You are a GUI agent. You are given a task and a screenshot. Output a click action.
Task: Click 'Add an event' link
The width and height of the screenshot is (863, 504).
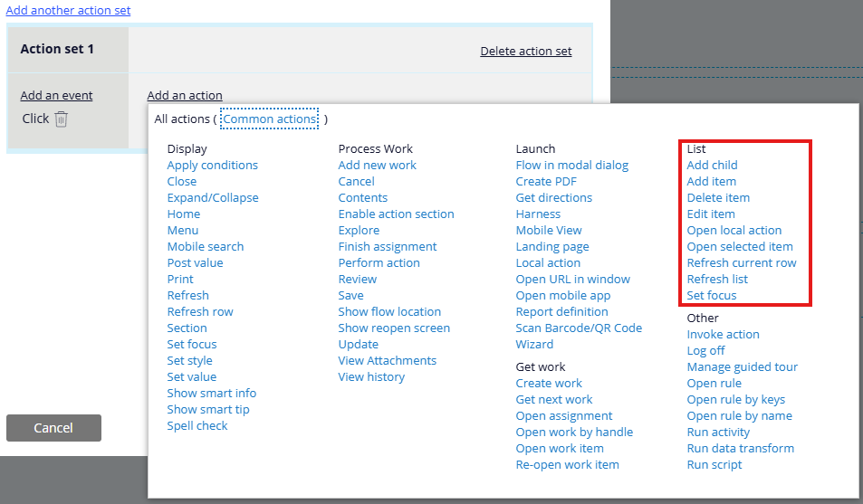[x=56, y=95]
